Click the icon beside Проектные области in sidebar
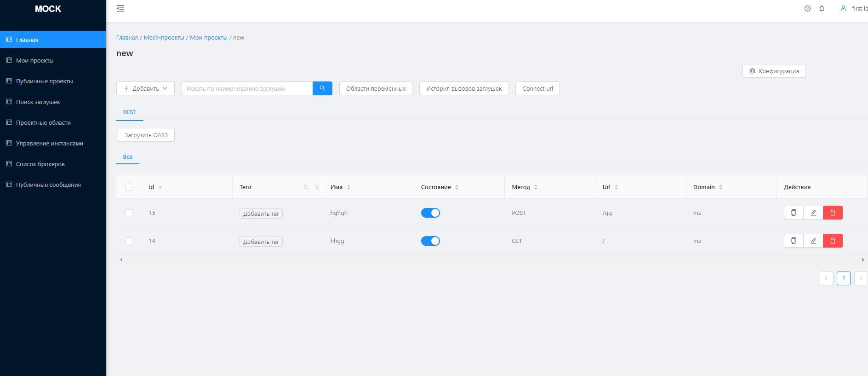This screenshot has height=376, width=868. point(9,122)
